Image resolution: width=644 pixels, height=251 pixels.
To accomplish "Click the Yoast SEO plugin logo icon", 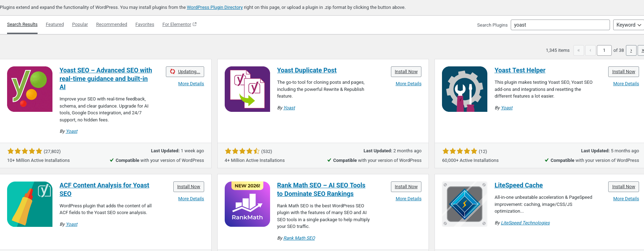I will pos(30,89).
